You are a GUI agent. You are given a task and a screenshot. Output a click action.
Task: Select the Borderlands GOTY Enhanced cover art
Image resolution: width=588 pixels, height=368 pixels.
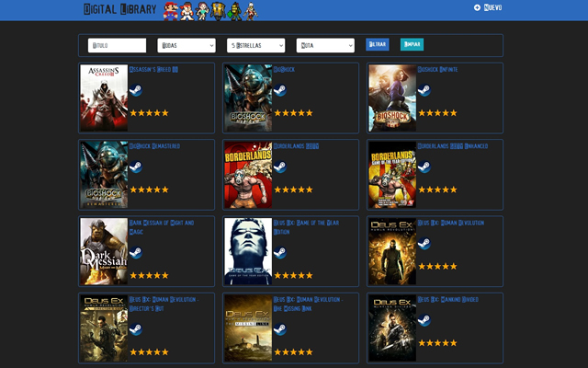click(x=392, y=175)
